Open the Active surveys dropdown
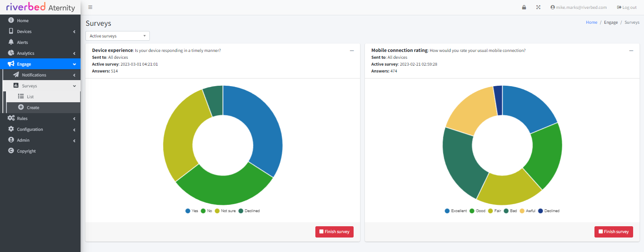The height and width of the screenshot is (252, 644). (118, 36)
